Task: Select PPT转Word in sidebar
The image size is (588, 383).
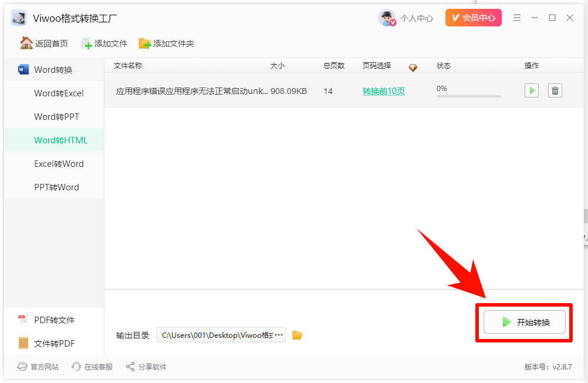Action: (x=54, y=187)
